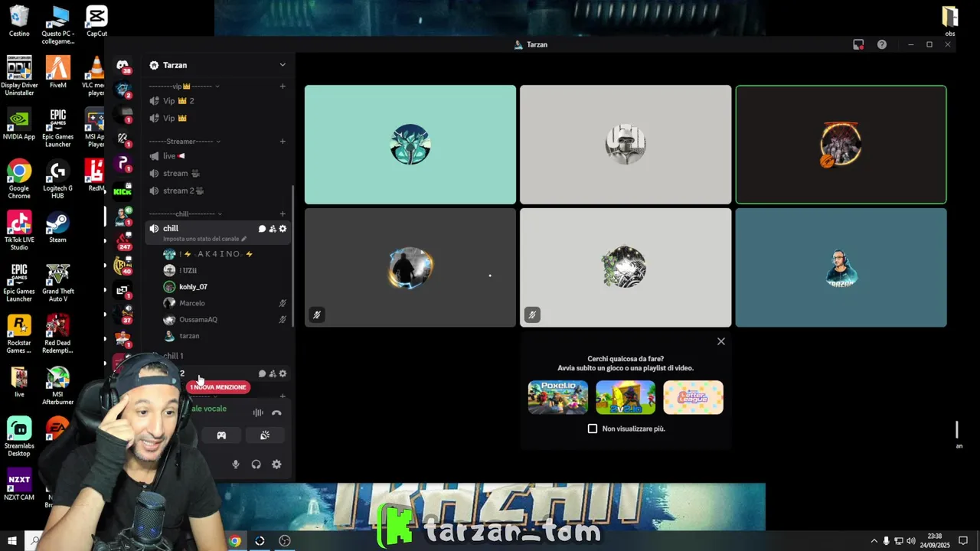Disconnect from the voice channel

(x=276, y=413)
